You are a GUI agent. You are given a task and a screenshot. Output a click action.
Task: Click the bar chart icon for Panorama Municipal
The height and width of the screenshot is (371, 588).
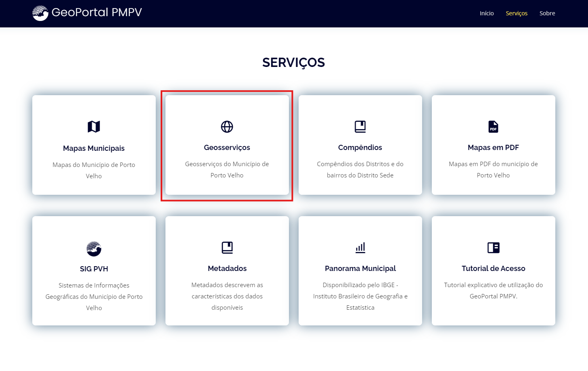click(x=360, y=248)
